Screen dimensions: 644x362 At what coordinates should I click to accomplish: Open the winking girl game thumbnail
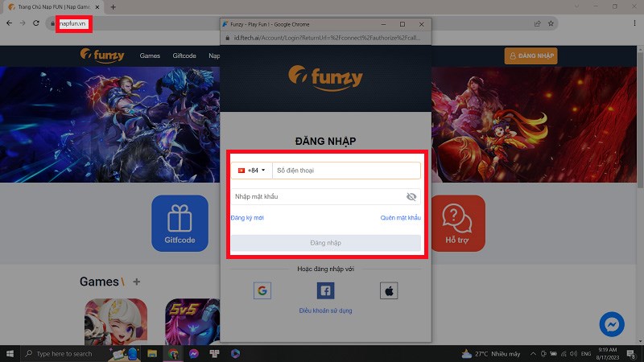click(116, 322)
